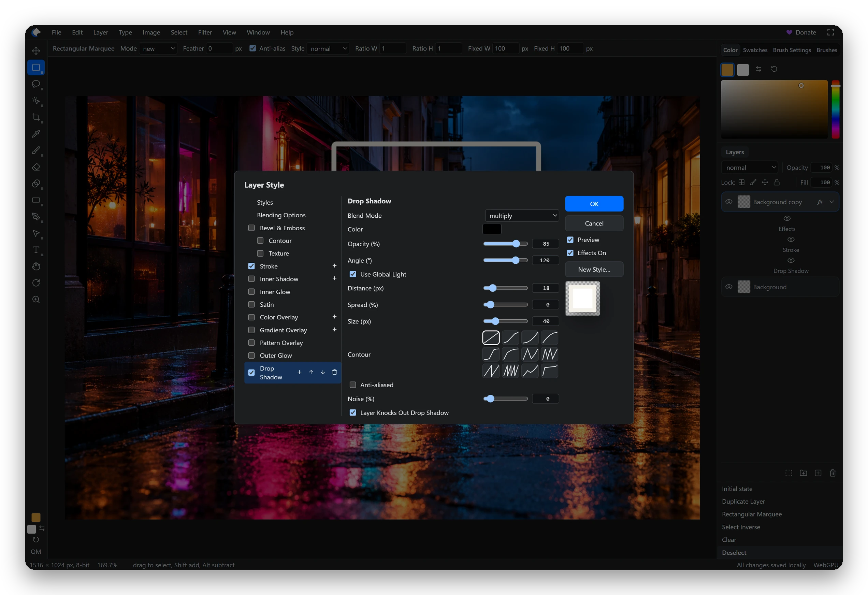Select the Move tool

[x=36, y=51]
